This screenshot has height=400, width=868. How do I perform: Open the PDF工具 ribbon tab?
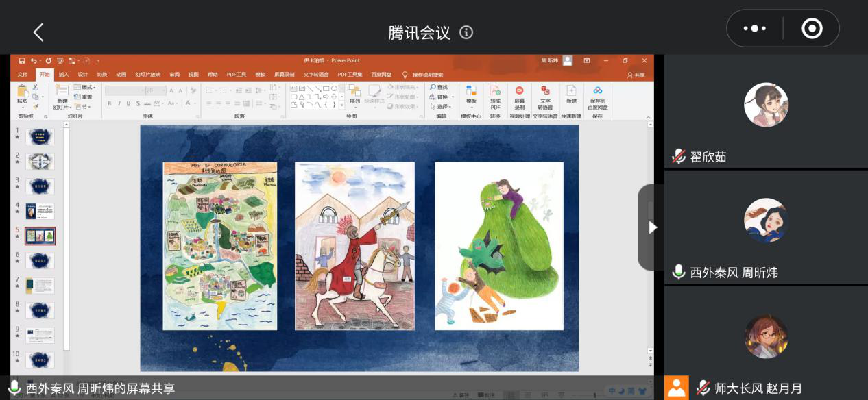[x=236, y=75]
